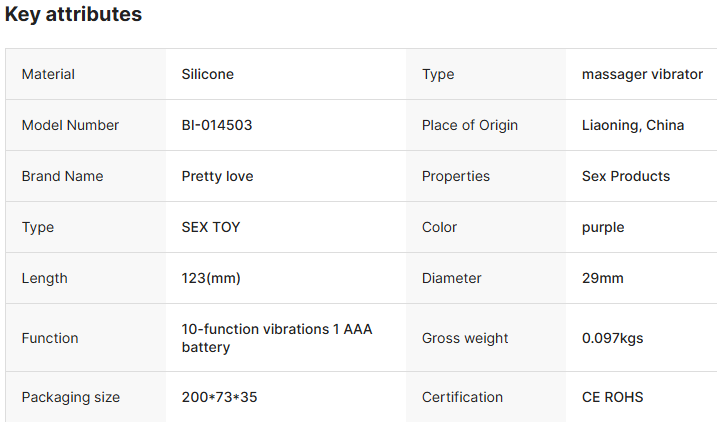
Task: Click the Packaging size label
Action: coord(70,397)
